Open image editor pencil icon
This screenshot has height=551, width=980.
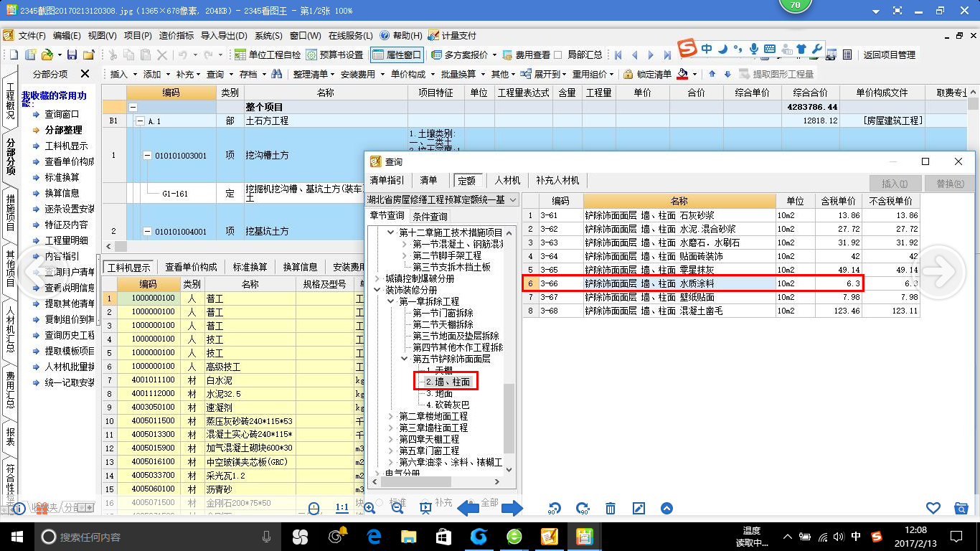(639, 508)
